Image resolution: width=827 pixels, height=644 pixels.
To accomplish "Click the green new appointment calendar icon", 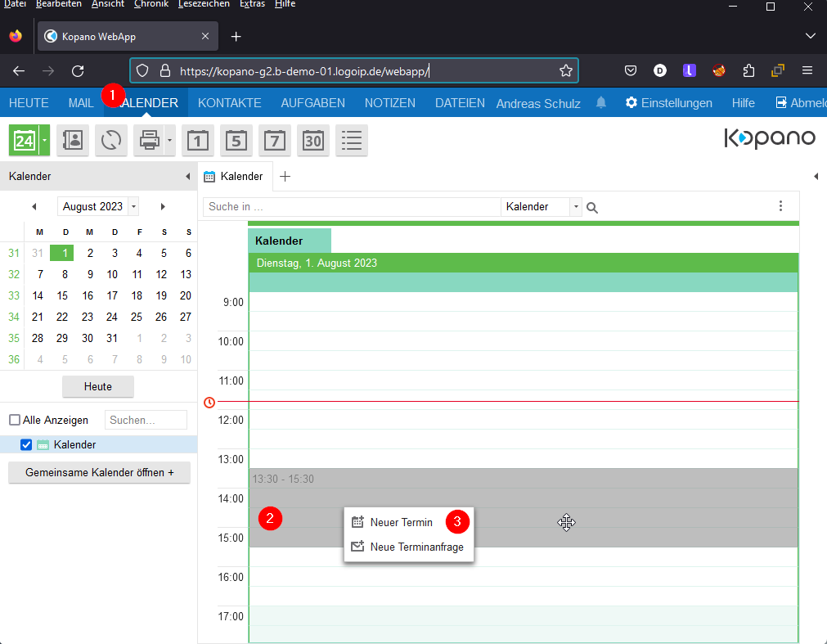I will [x=24, y=141].
